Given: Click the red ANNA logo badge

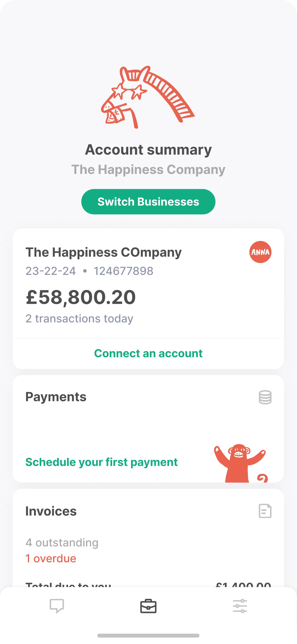Looking at the screenshot, I should [x=260, y=252].
